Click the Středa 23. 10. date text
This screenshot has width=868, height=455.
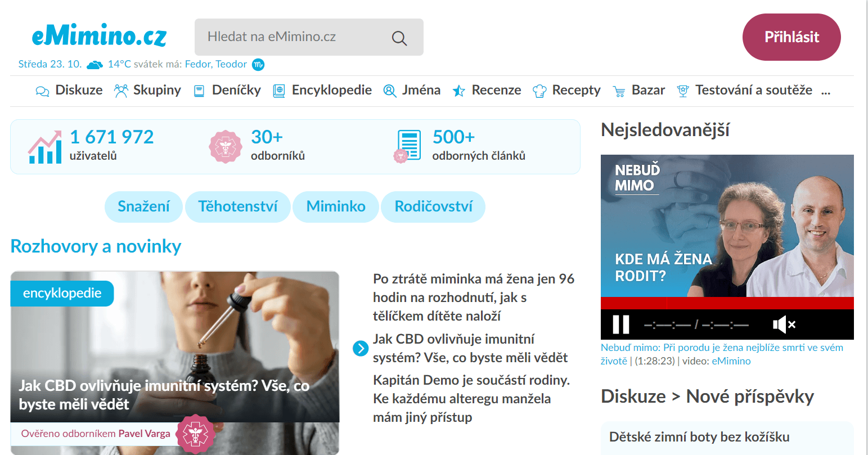click(50, 64)
